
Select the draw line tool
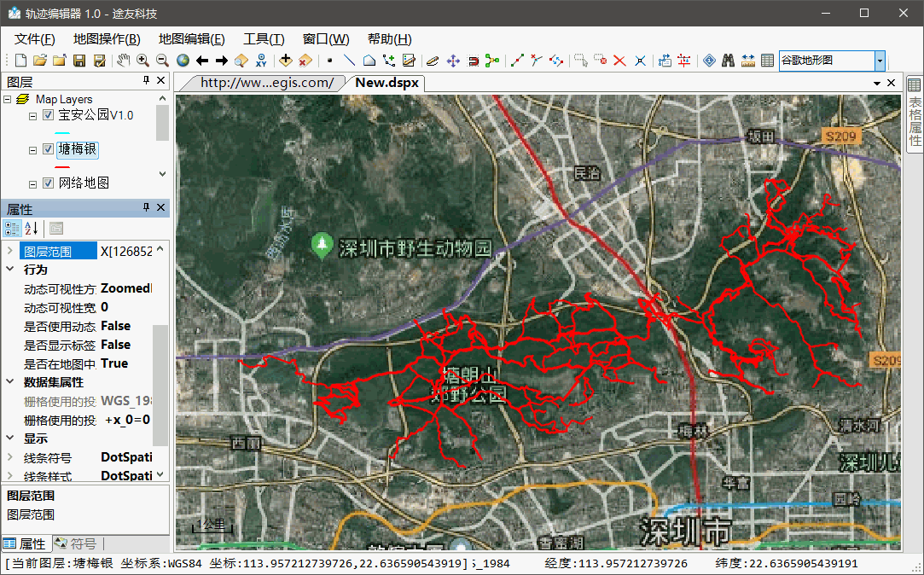click(x=349, y=61)
